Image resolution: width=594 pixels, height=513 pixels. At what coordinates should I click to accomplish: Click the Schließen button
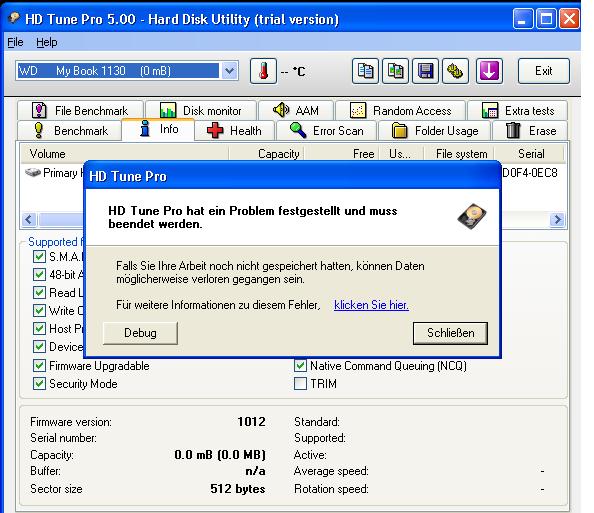click(x=450, y=333)
